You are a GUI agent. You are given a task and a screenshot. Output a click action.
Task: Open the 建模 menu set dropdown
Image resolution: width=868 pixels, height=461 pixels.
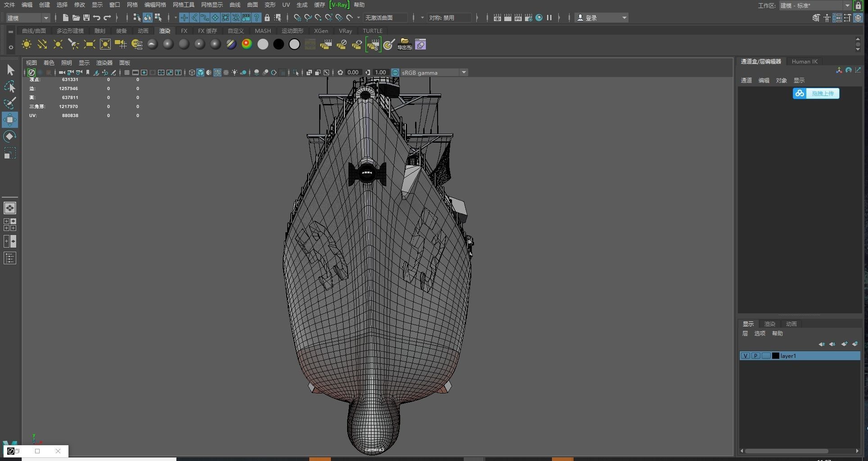click(28, 18)
